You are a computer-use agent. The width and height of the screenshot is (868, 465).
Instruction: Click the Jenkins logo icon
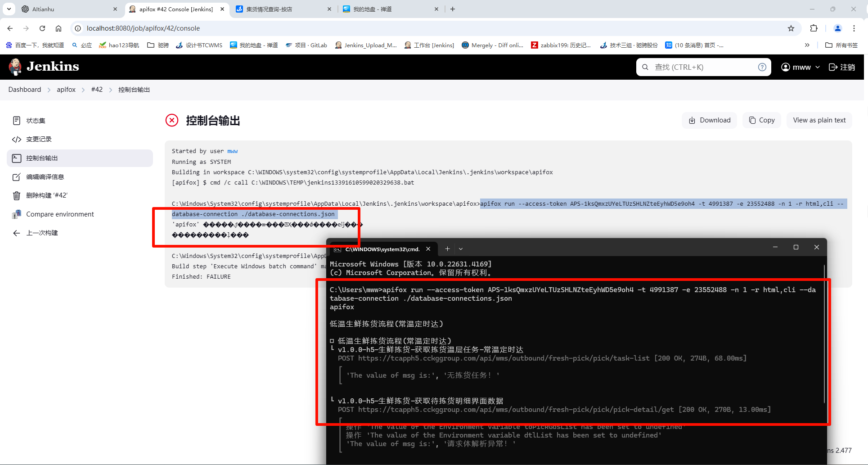point(15,67)
